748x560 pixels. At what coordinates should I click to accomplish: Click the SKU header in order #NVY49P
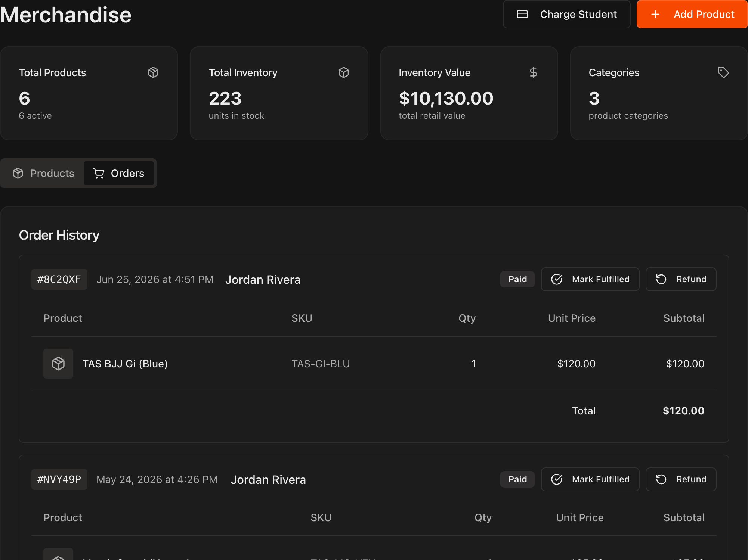321,517
